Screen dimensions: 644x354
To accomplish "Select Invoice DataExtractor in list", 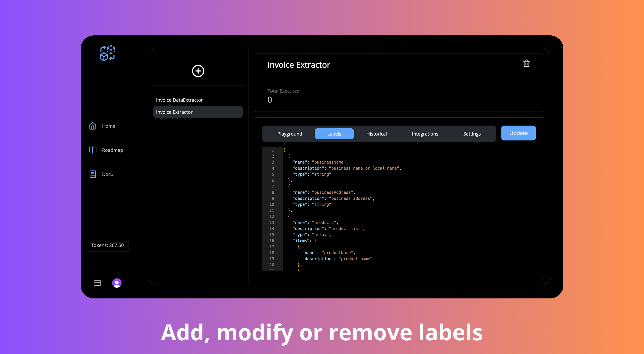I will 179,100.
